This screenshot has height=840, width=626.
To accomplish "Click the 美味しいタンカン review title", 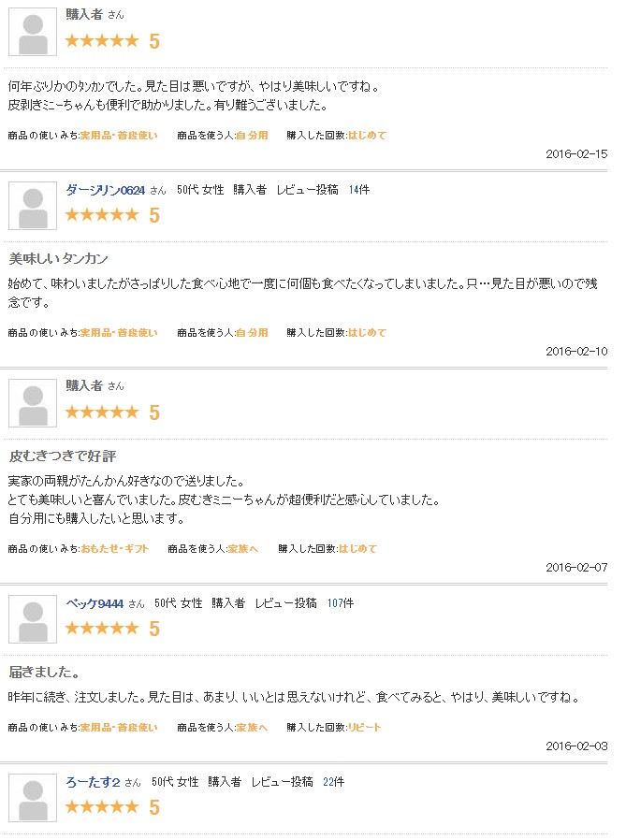I will pyautogui.click(x=58, y=258).
